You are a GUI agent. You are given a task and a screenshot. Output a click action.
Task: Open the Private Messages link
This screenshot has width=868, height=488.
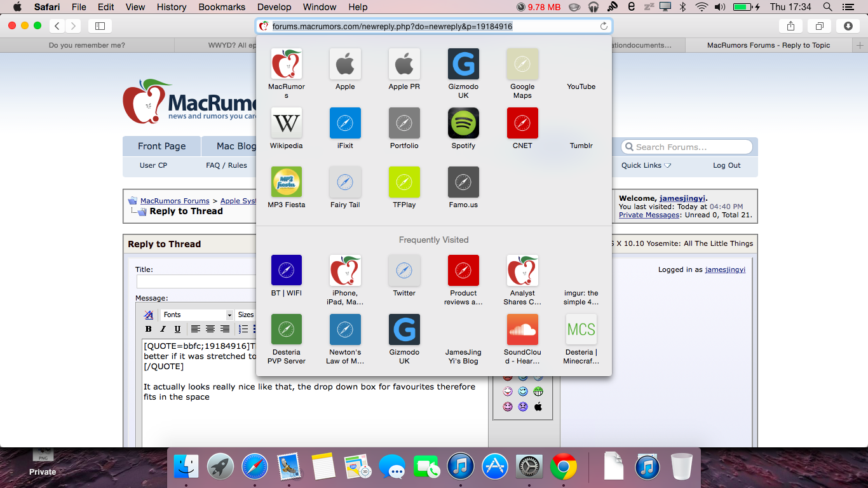click(x=649, y=215)
